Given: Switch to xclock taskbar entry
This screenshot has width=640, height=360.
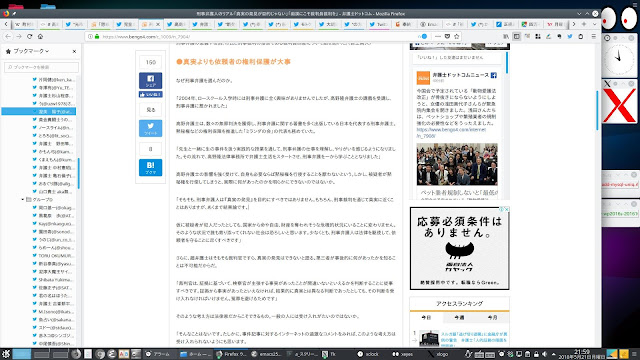Looking at the screenshot, I should coord(369,354).
